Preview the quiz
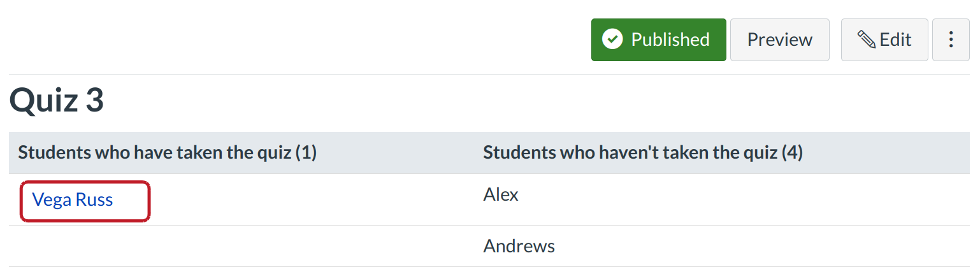This screenshot has height=274, width=980. (x=779, y=40)
